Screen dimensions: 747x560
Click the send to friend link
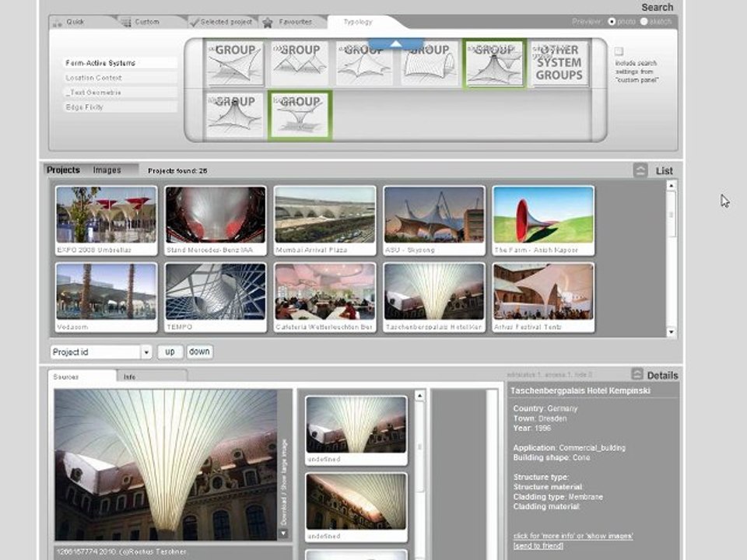[x=538, y=546]
